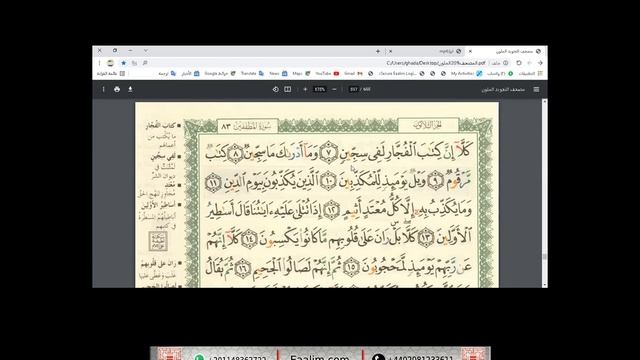Click the scrollbar up arrow
The height and width of the screenshot is (360, 640).
tap(544, 101)
